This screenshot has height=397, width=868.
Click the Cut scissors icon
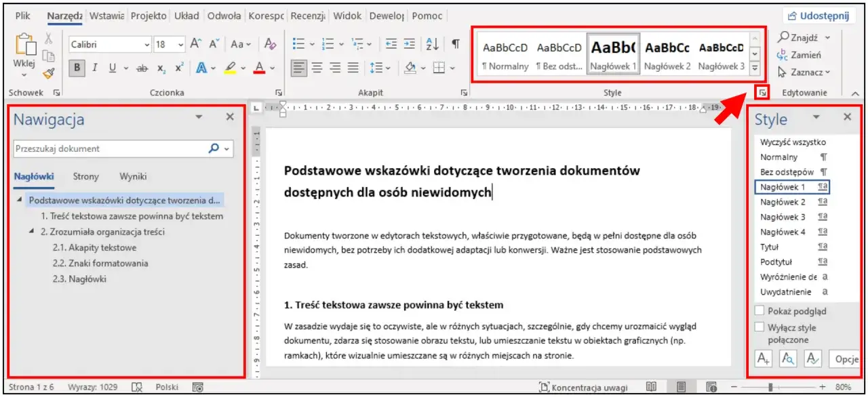(x=49, y=39)
